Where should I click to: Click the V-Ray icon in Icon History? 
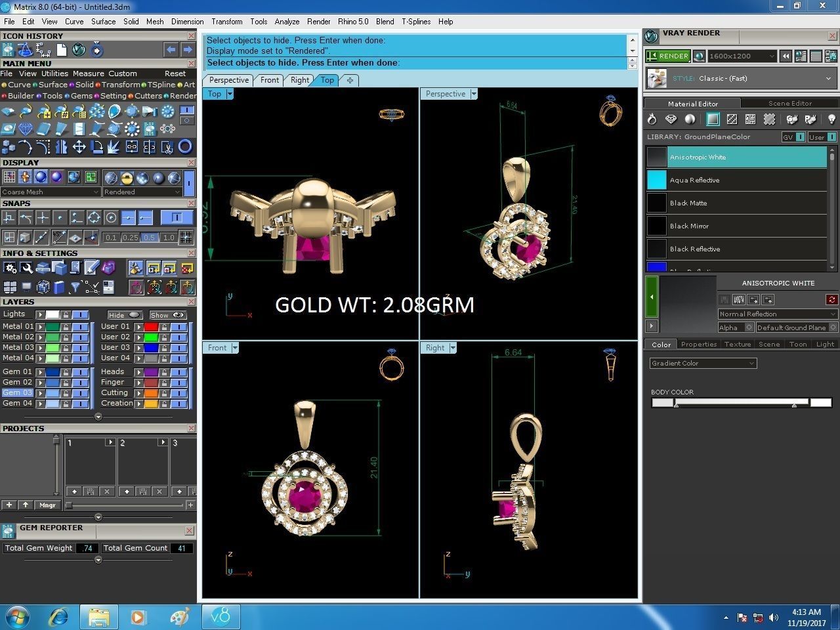tap(79, 50)
